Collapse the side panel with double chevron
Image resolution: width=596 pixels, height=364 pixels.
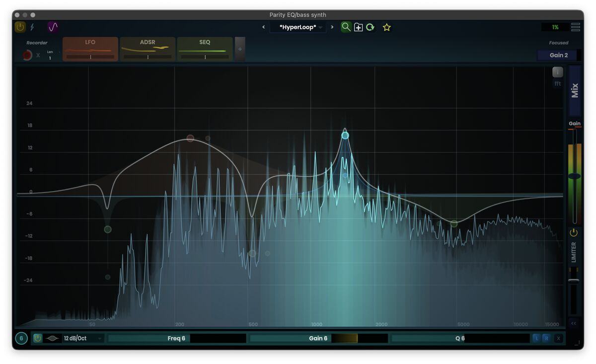574,323
